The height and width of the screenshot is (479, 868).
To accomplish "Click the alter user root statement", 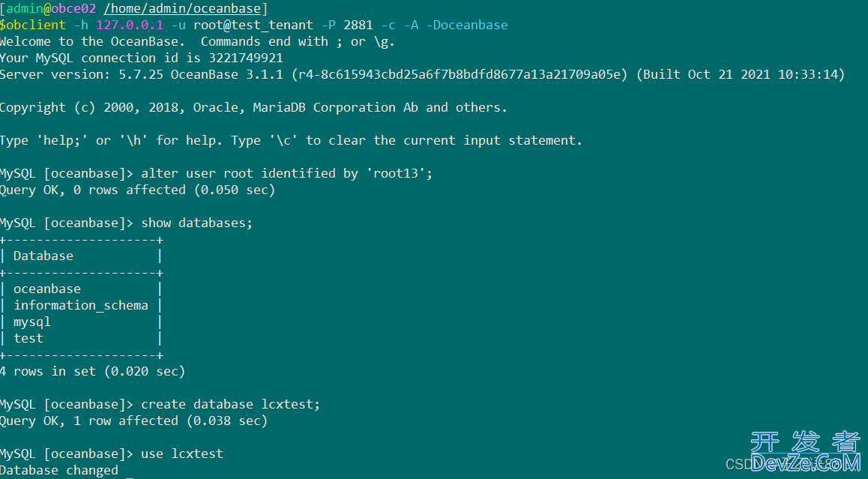I will click(x=287, y=173).
